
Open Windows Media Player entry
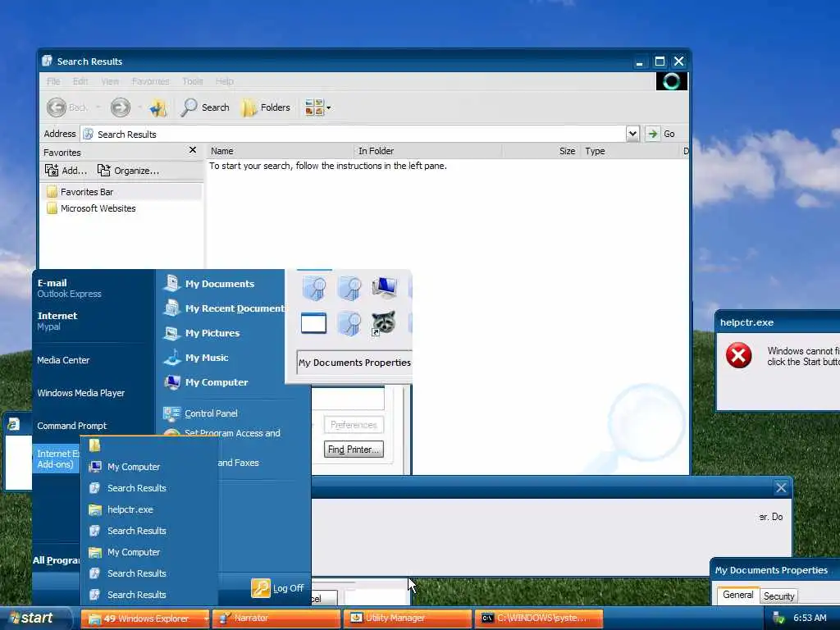point(81,393)
